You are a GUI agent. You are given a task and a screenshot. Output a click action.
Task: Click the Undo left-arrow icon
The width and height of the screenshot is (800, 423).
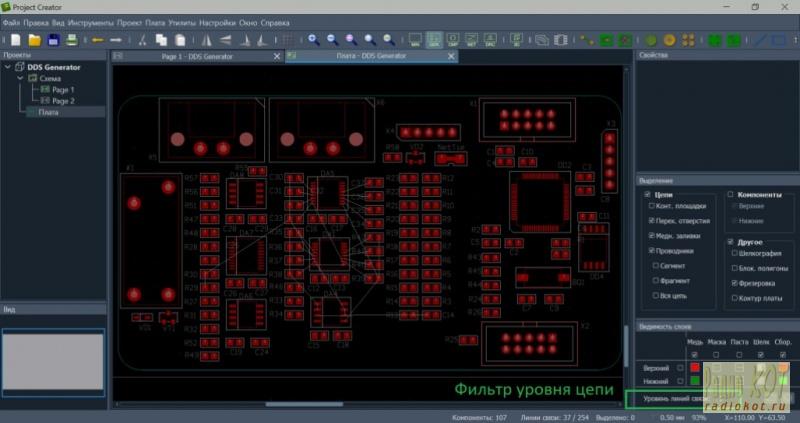click(98, 40)
